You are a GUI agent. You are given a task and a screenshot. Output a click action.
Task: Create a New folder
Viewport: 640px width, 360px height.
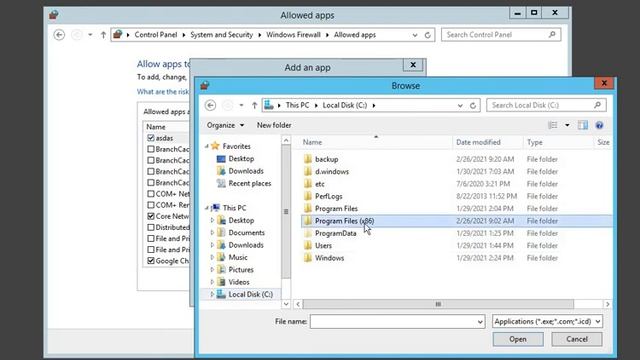[274, 125]
